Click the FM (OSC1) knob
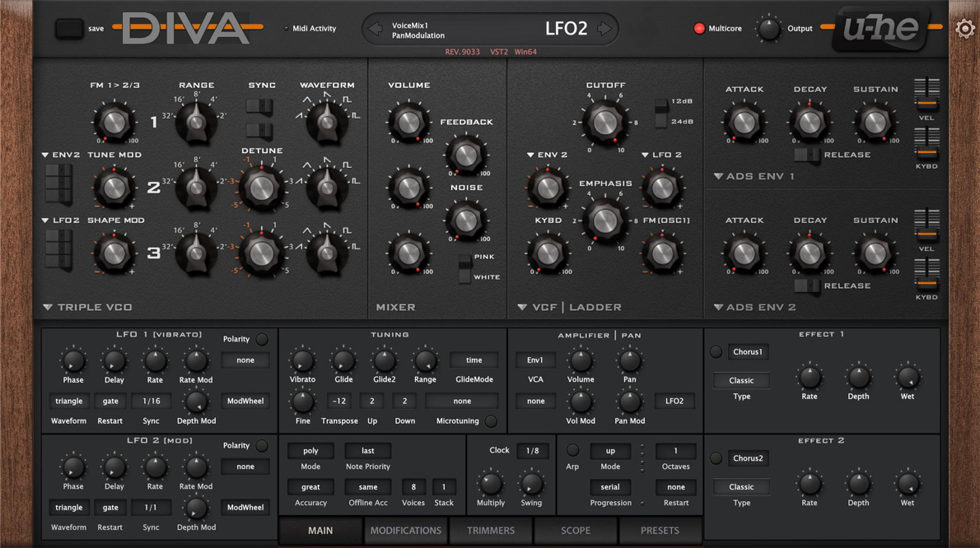The image size is (980, 548). tap(662, 253)
